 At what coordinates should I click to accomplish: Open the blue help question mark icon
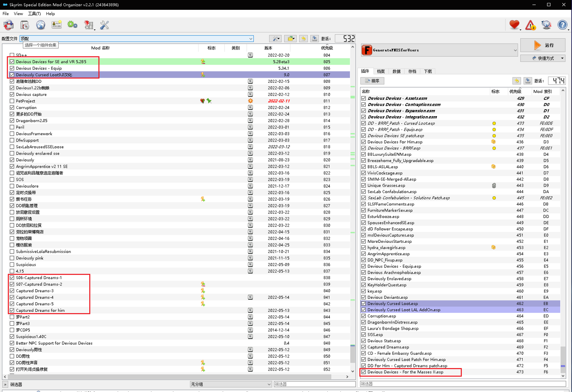tap(562, 25)
